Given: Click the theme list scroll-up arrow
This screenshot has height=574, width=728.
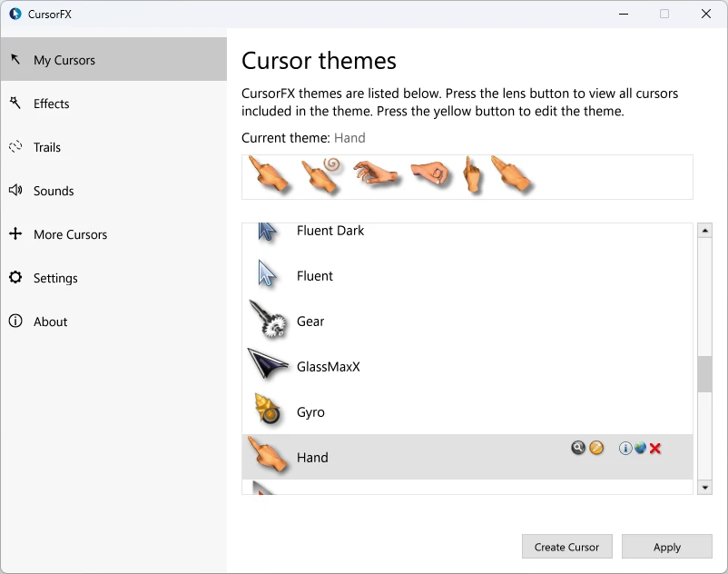Looking at the screenshot, I should pos(704,231).
